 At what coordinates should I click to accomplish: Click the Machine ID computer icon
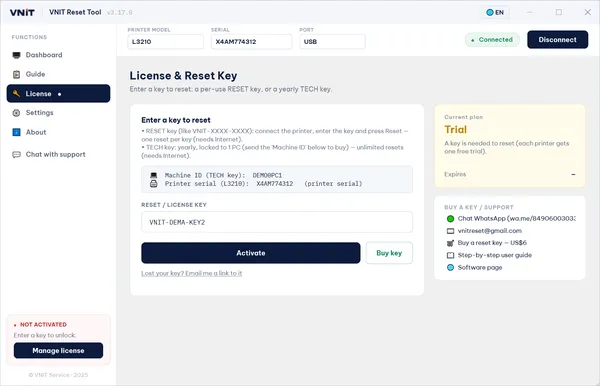coord(153,175)
